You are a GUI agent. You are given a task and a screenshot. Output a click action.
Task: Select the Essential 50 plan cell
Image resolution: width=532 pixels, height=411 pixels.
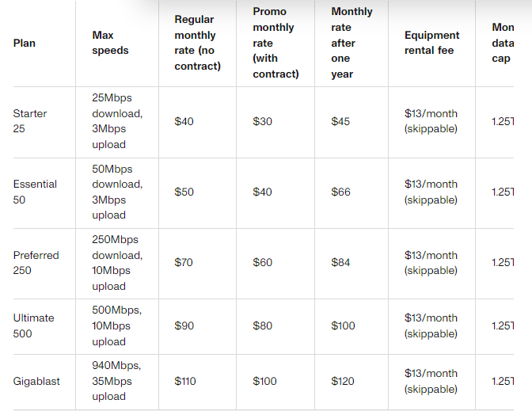(x=35, y=192)
